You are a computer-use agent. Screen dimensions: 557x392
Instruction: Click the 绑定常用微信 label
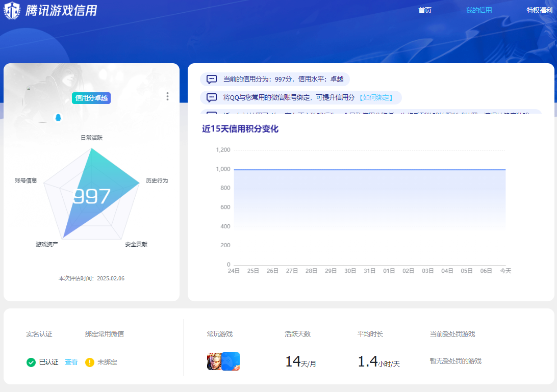tap(105, 334)
